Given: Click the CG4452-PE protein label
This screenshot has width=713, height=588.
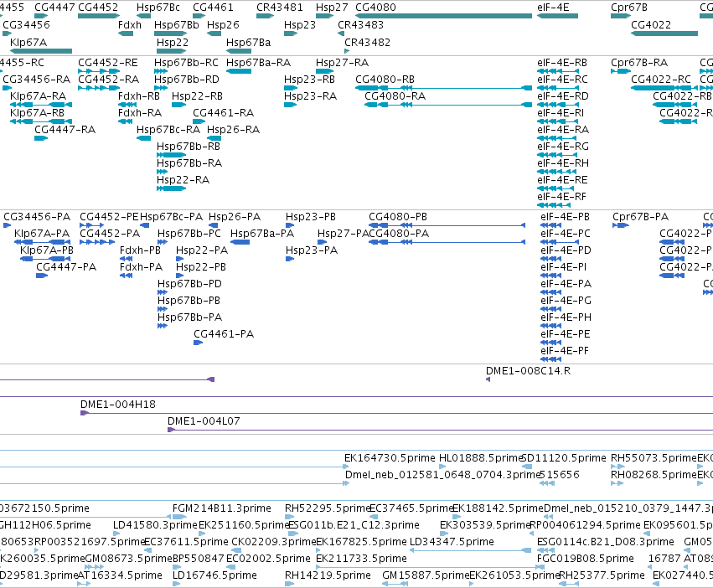Looking at the screenshot, I should (109, 216).
